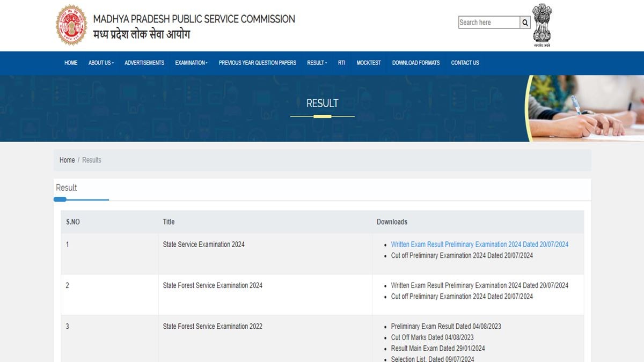
Task: Open State Service 2024 Cut off link
Action: (x=462, y=256)
